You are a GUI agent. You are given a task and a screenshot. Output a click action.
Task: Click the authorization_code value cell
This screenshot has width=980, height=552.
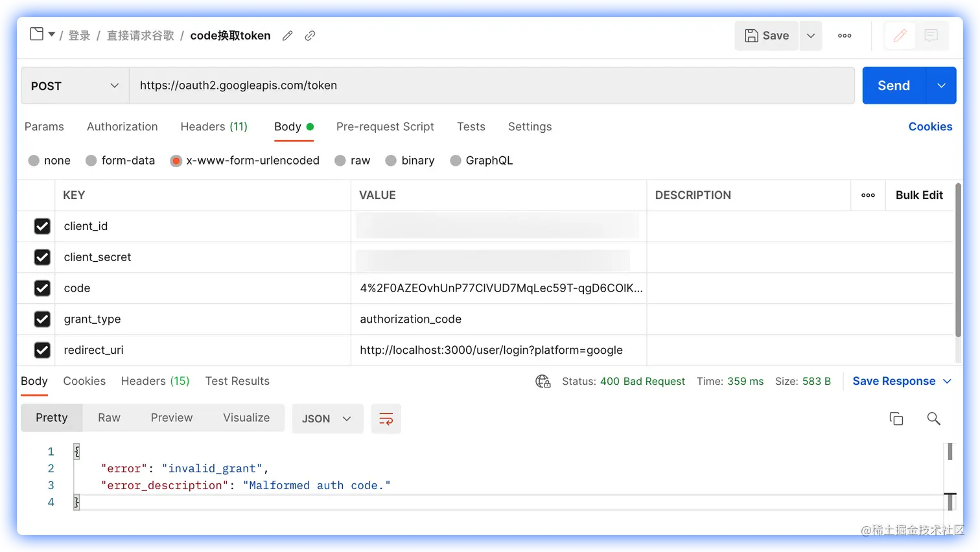tap(499, 319)
